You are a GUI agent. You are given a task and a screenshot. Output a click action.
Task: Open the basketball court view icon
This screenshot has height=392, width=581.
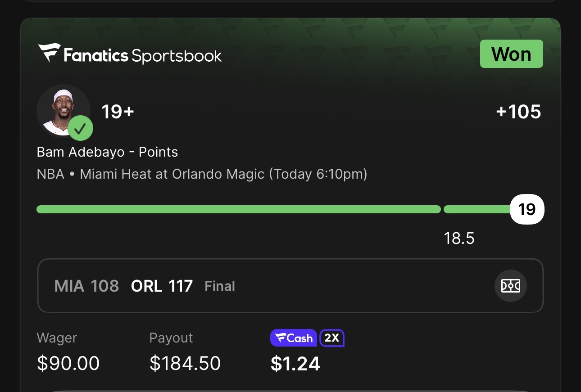[x=510, y=285]
